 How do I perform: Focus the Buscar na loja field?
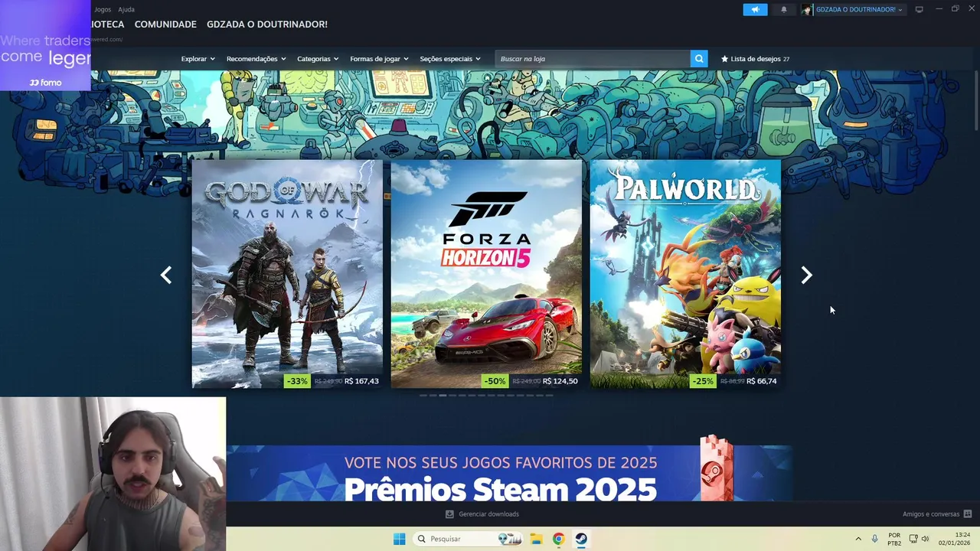(593, 58)
